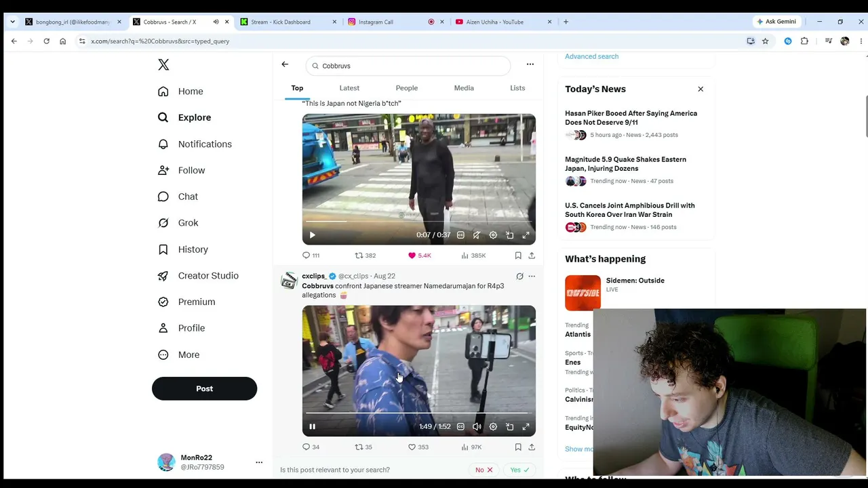
Task: Make the 1:52 video fullscreen
Action: click(526, 427)
